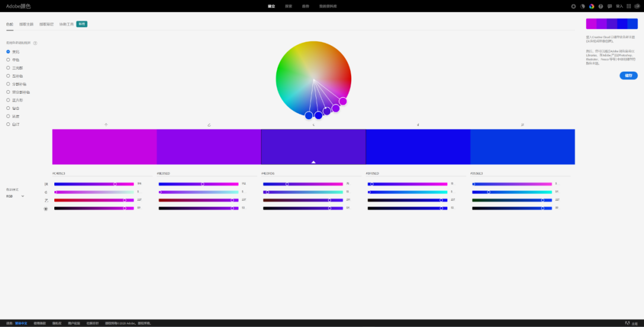
Task: Click the hex field showing #C405E3
Action: click(x=103, y=174)
